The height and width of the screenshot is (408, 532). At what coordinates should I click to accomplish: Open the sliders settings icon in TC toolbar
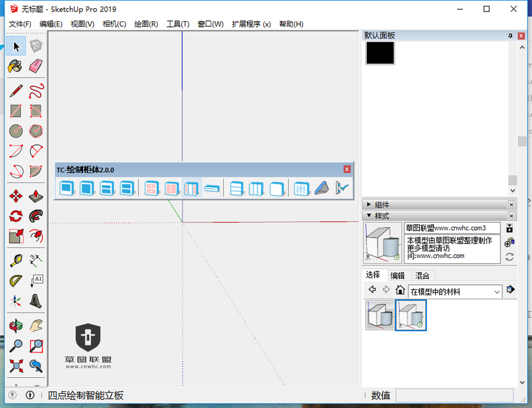pos(301,188)
